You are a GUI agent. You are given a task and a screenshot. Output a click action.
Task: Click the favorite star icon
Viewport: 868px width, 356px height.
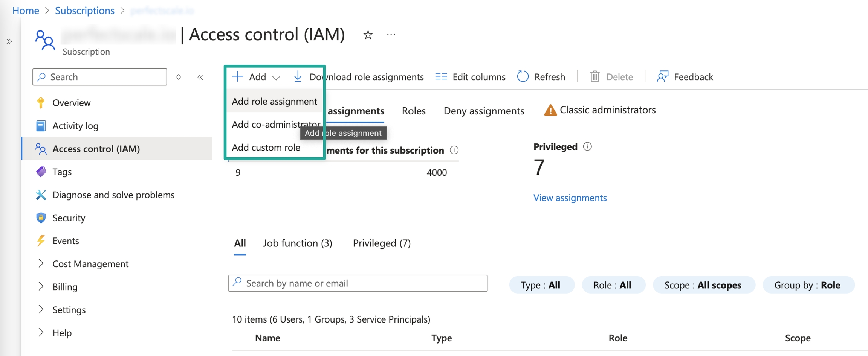click(368, 35)
